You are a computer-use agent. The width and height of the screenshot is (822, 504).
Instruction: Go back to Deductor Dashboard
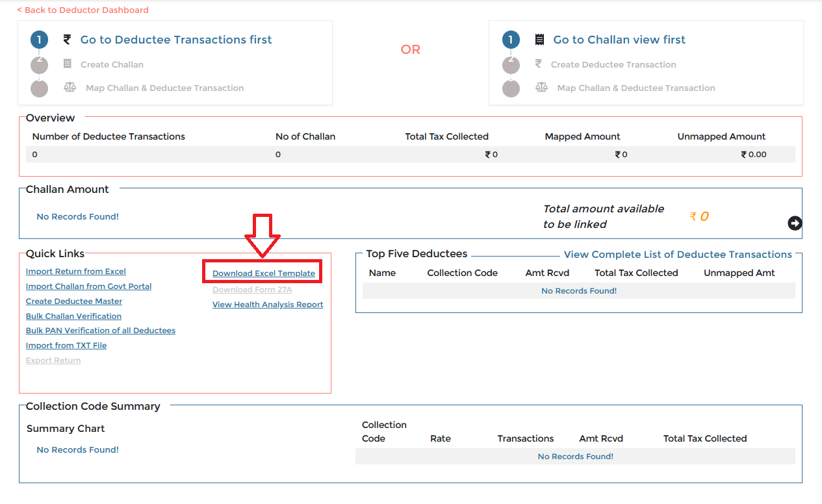83,10
